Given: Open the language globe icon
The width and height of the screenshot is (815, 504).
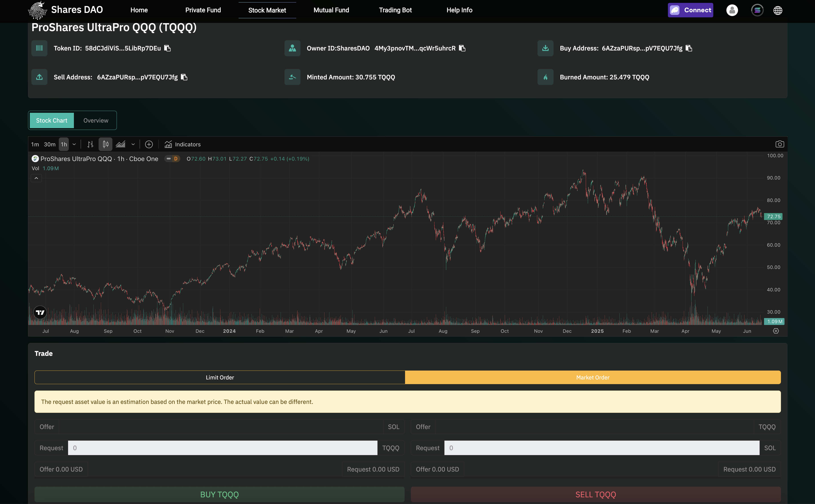Looking at the screenshot, I should point(778,10).
